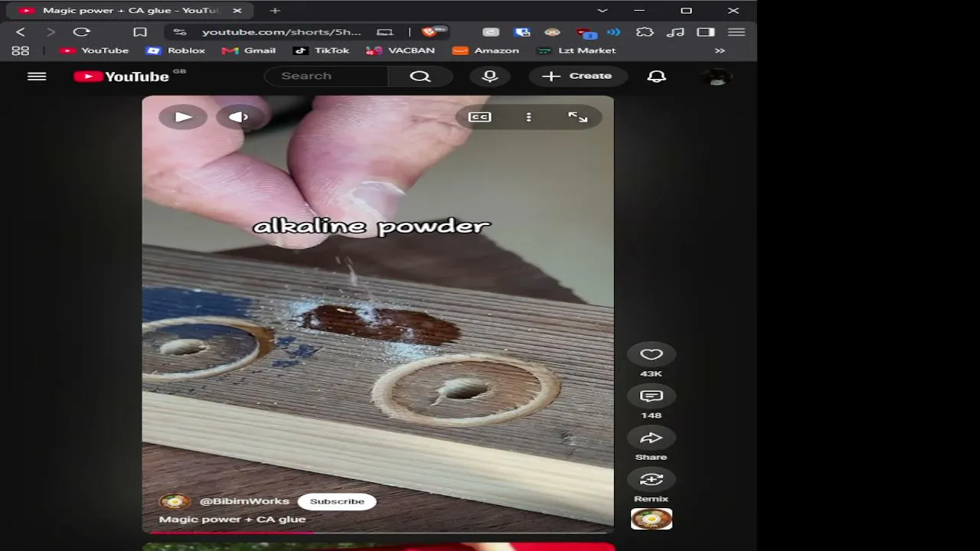The height and width of the screenshot is (551, 980).
Task: Open the YouTube guide hamburger menu
Action: pyautogui.click(x=37, y=77)
